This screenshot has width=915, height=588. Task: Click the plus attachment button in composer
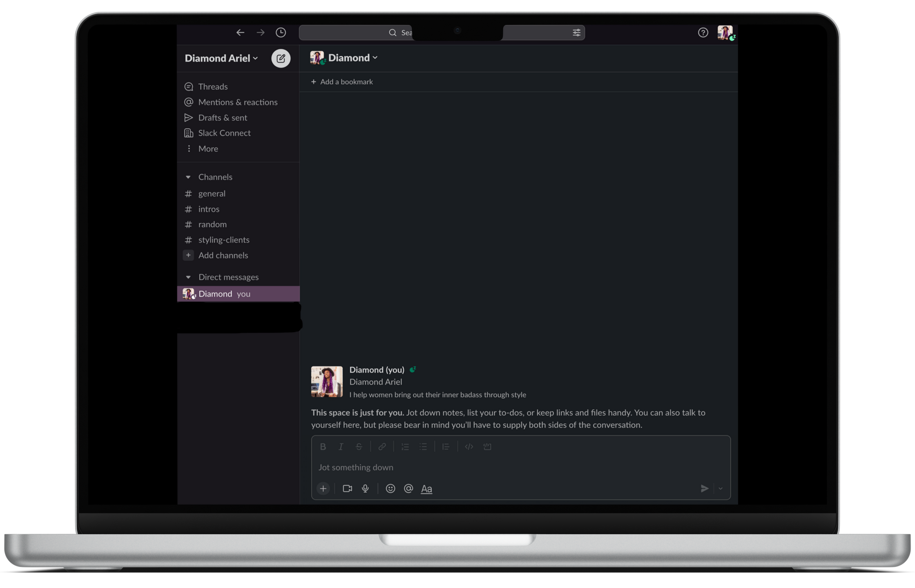pos(323,488)
